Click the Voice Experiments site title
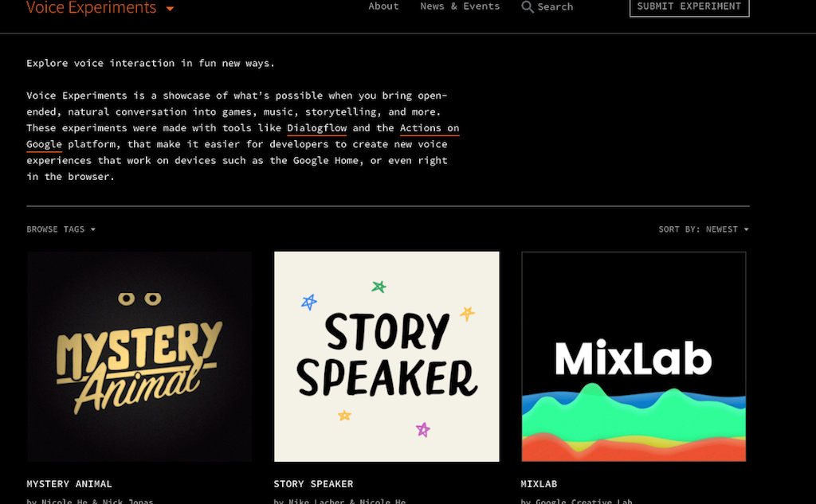Viewport: 816px width, 504px height. pos(91,8)
